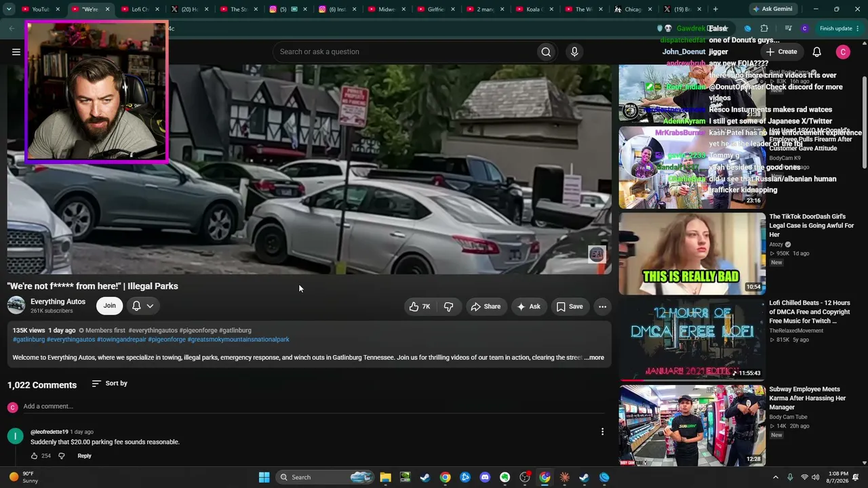
Task: Open the #greatsmokymountainsnationalpark hashtag link
Action: pos(238,340)
